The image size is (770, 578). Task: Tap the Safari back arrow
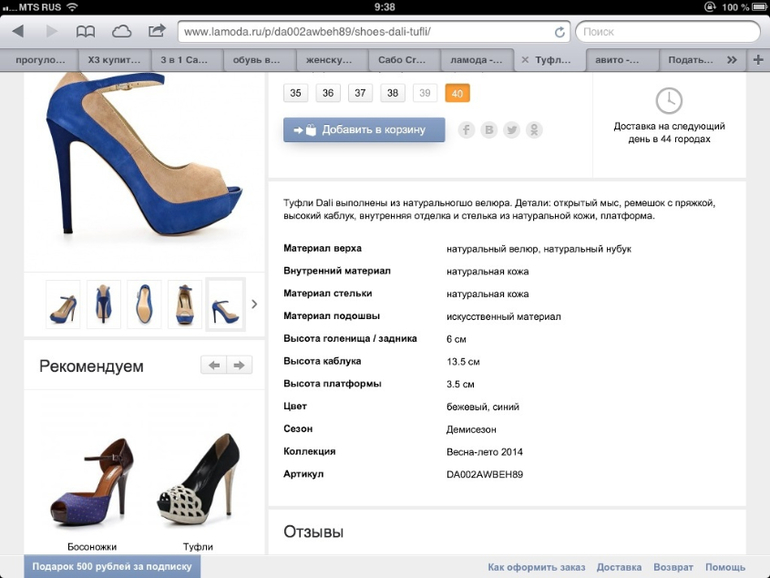point(18,31)
